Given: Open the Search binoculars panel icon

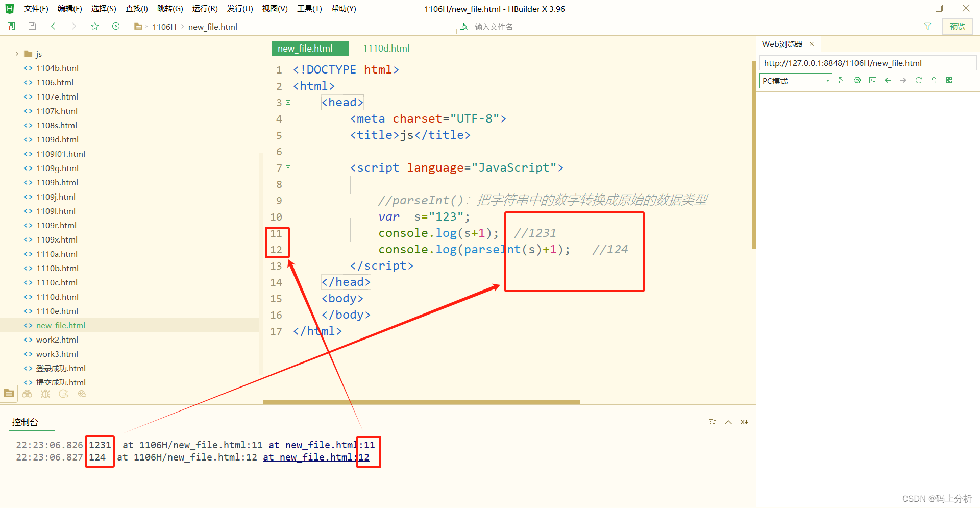Looking at the screenshot, I should (x=27, y=394).
